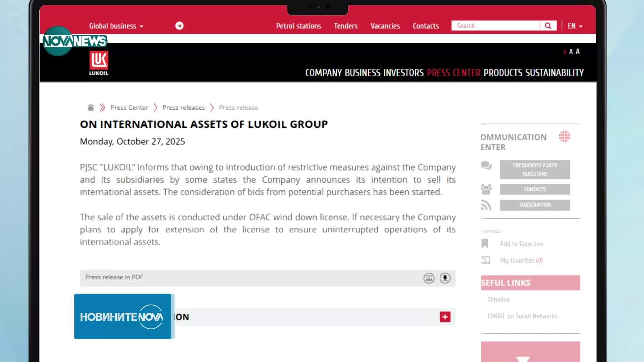Screen dimensions: 644x362
Task: Go to Petrol stations page
Action: tap(299, 26)
